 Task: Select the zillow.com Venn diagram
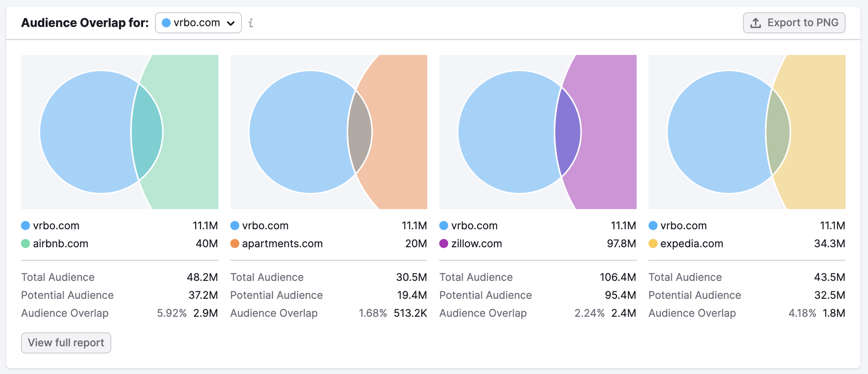click(x=538, y=132)
